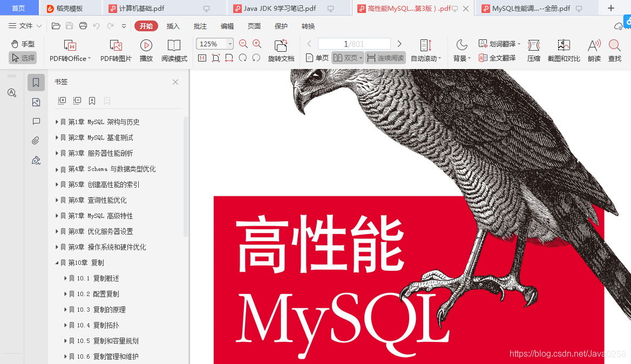Open the 文件 file menu
Image resolution: width=631 pixels, height=364 pixels.
[25, 26]
